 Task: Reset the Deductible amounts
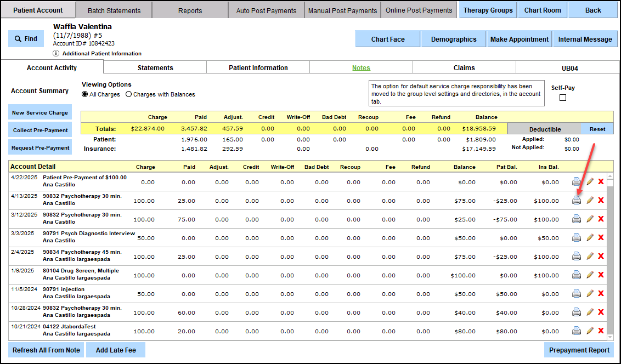pyautogui.click(x=597, y=129)
